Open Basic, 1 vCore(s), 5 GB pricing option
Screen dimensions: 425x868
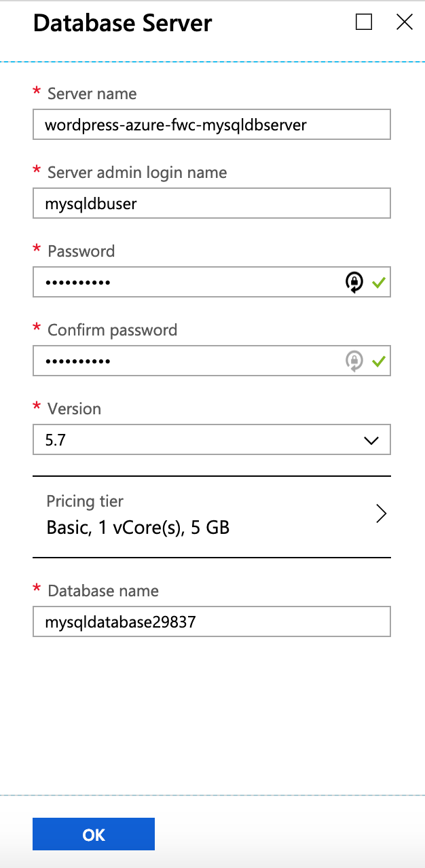tap(138, 527)
